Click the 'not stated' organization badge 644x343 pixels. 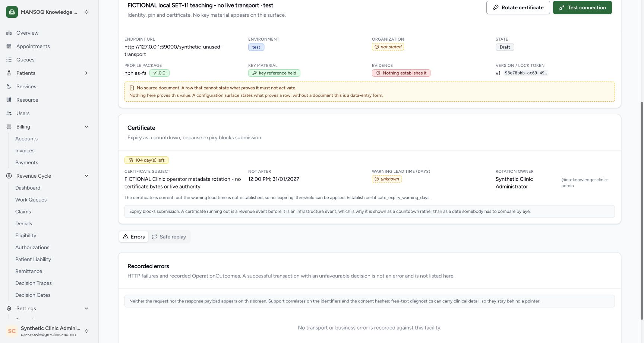[388, 47]
